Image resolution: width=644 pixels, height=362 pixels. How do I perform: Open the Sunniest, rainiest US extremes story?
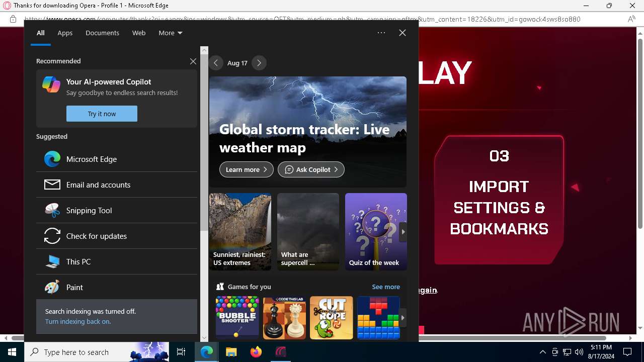pos(240,232)
